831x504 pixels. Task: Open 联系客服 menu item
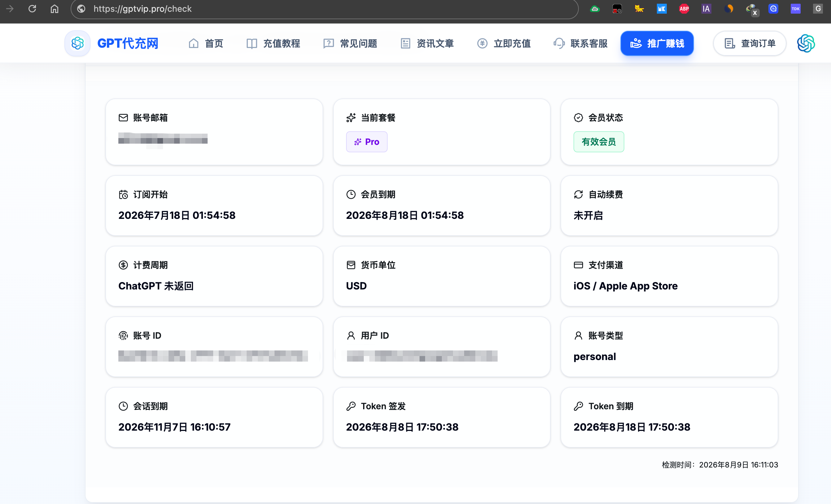pos(580,43)
